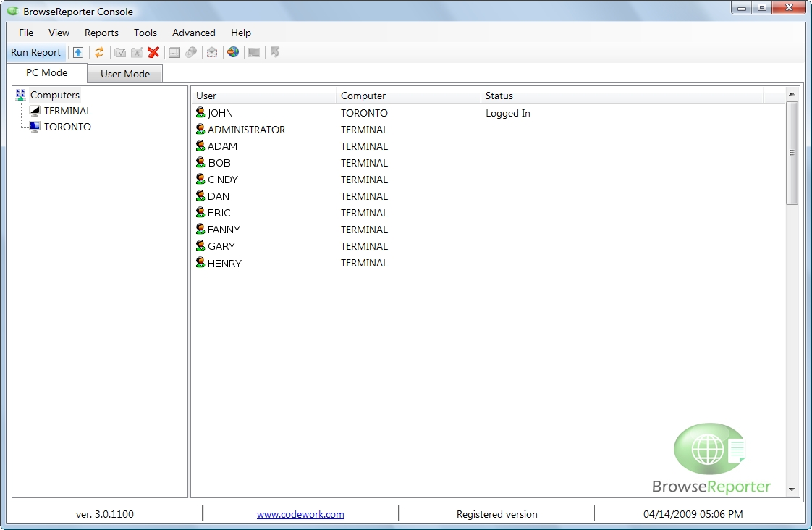Select the BOB user row
Image resolution: width=812 pixels, height=530 pixels.
[489, 163]
